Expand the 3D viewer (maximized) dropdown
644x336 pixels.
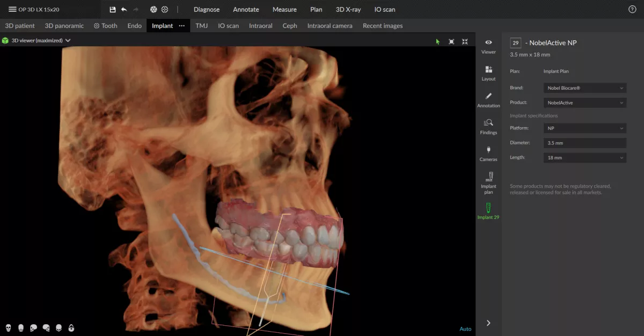pyautogui.click(x=68, y=41)
